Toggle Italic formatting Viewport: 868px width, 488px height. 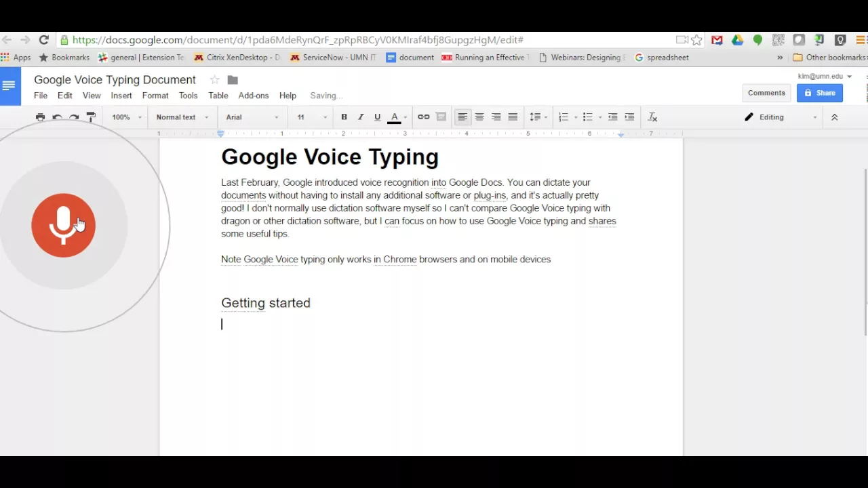coord(361,117)
